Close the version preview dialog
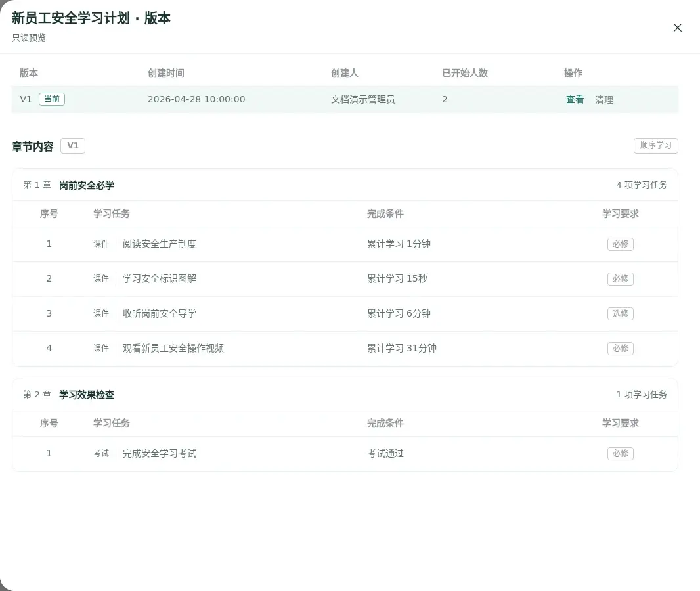Image resolution: width=700 pixels, height=591 pixels. click(677, 28)
